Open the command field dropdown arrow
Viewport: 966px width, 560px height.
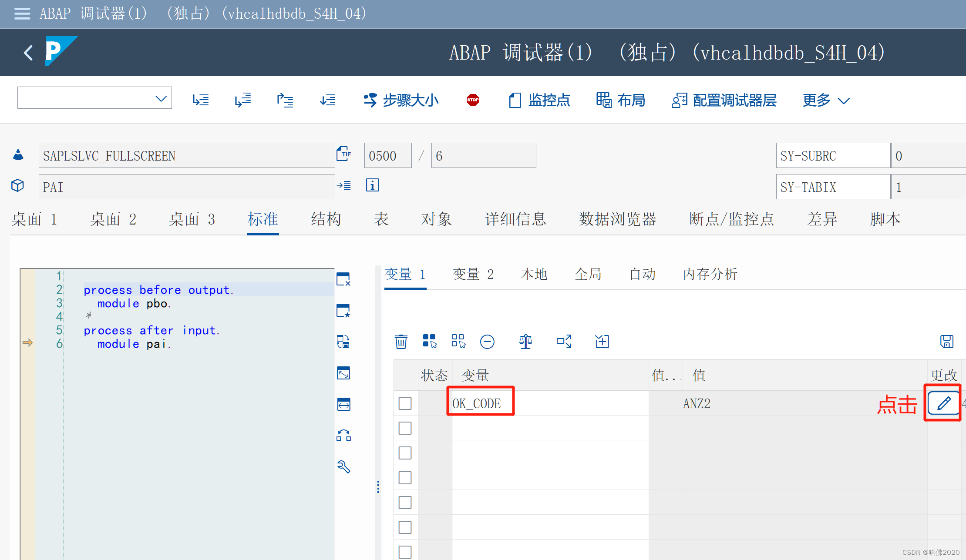pos(161,98)
